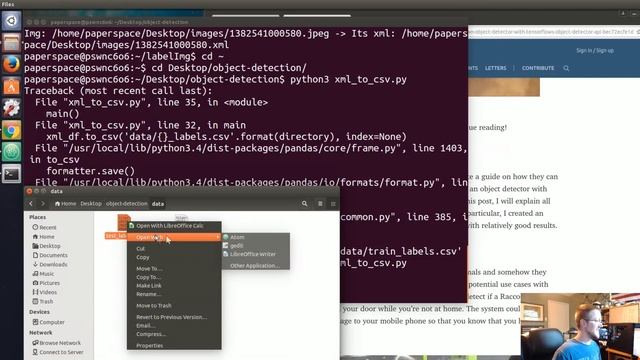The width and height of the screenshot is (640, 360).
Task: Select Revert to Previous Version…
Action: (x=174, y=317)
